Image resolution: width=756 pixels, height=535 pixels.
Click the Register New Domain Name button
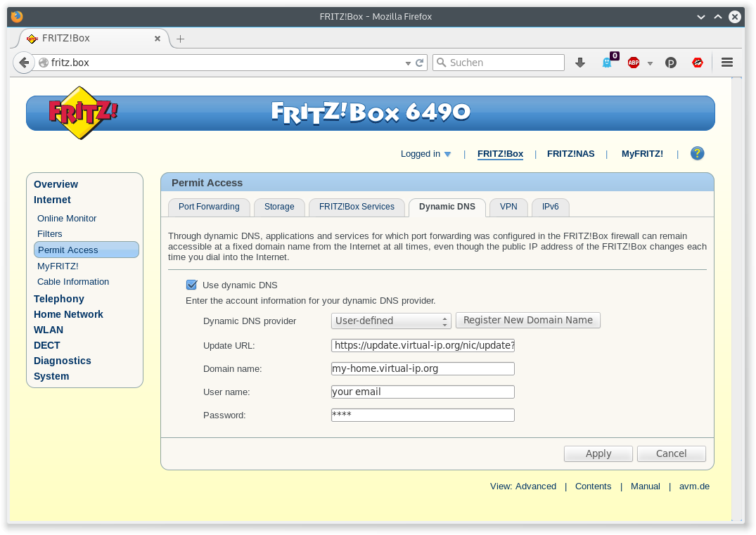(527, 320)
